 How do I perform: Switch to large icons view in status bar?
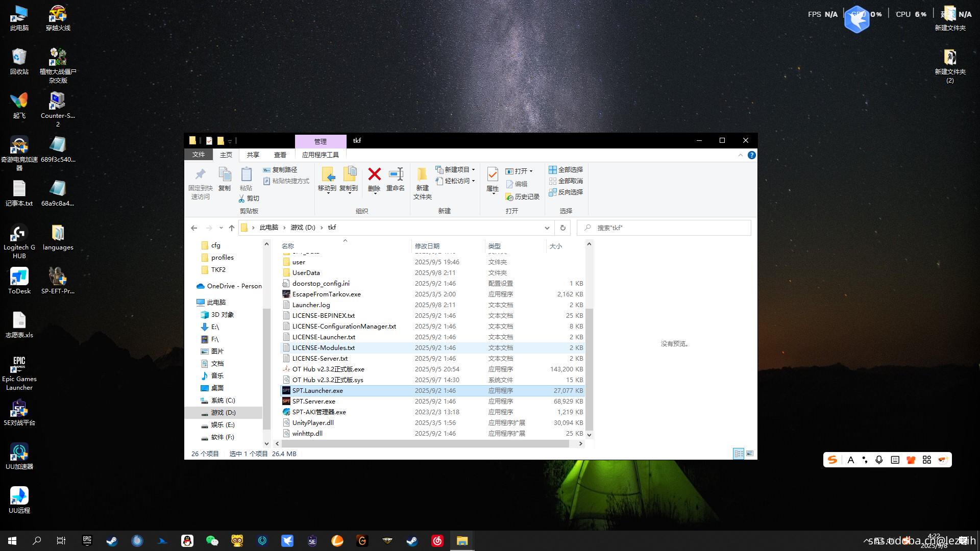tap(750, 454)
